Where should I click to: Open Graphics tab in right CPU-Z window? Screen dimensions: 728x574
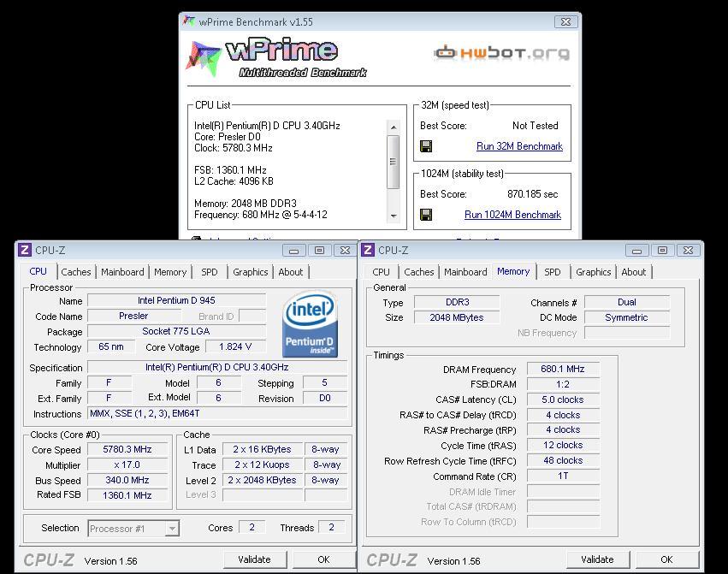coord(594,272)
